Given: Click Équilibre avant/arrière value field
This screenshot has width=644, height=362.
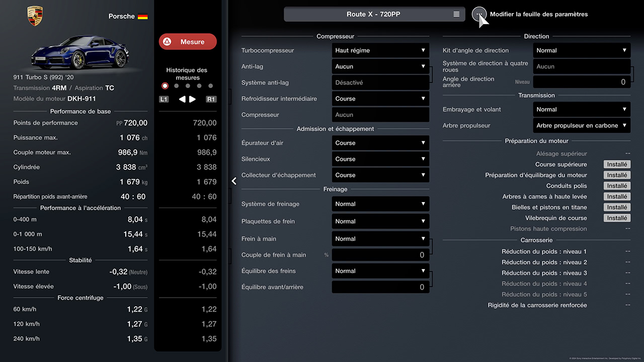Looking at the screenshot, I should [x=380, y=287].
